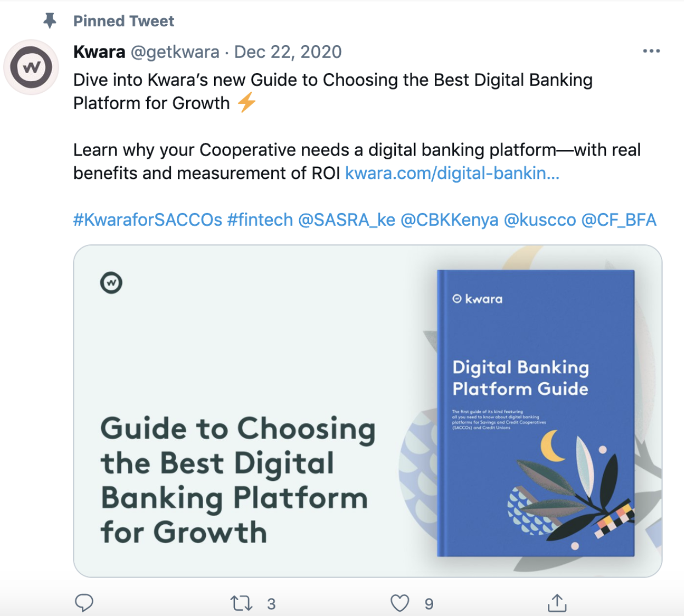This screenshot has width=684, height=616.
Task: Open the share tweet upload icon
Action: (557, 603)
